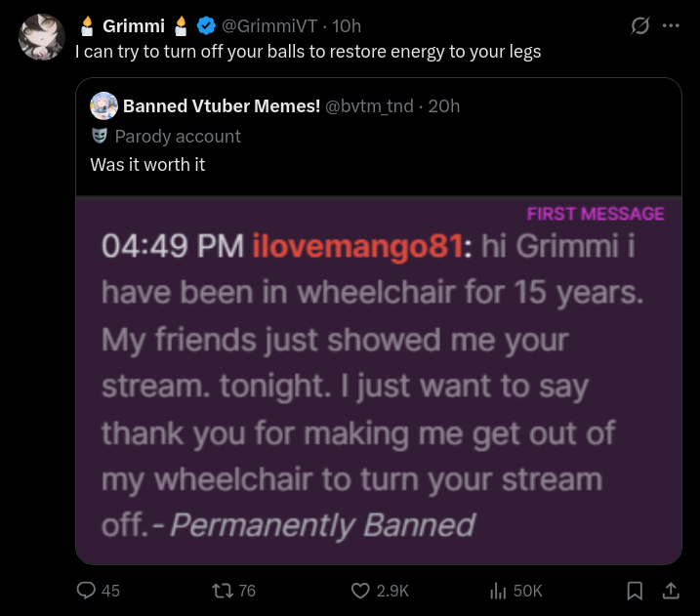Open the Grok explain icon at top right
The height and width of the screenshot is (616, 700).
639,25
